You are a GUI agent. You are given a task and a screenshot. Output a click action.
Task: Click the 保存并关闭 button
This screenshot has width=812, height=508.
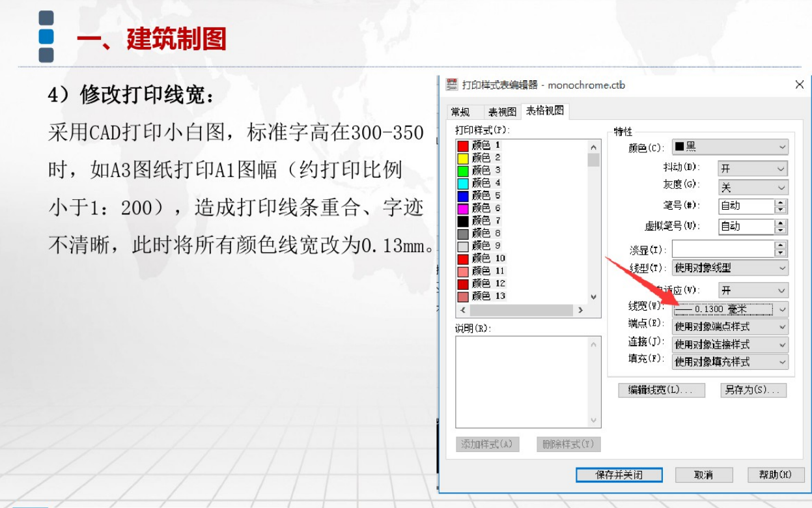[619, 475]
